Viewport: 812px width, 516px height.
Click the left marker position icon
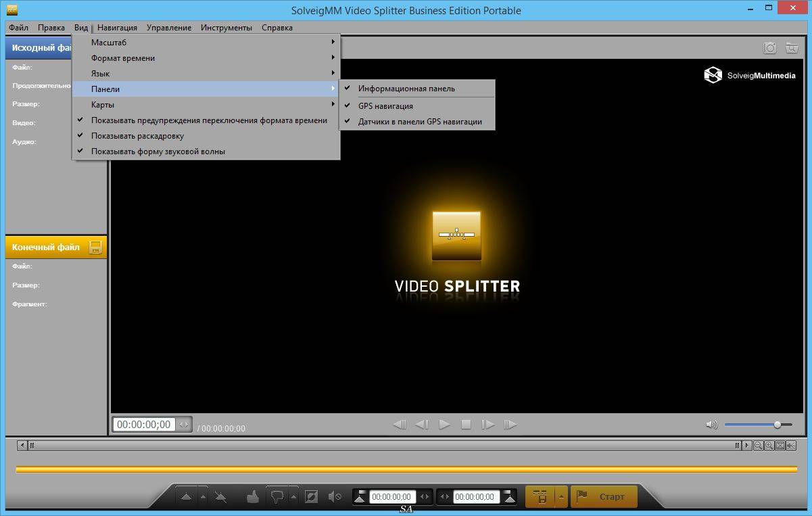point(360,497)
